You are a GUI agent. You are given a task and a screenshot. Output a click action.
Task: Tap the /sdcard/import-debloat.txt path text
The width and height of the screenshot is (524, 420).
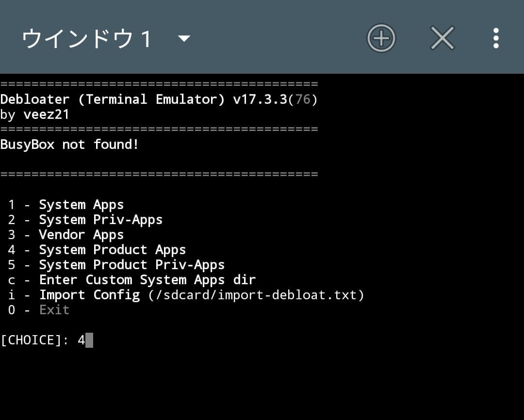pyautogui.click(x=256, y=295)
